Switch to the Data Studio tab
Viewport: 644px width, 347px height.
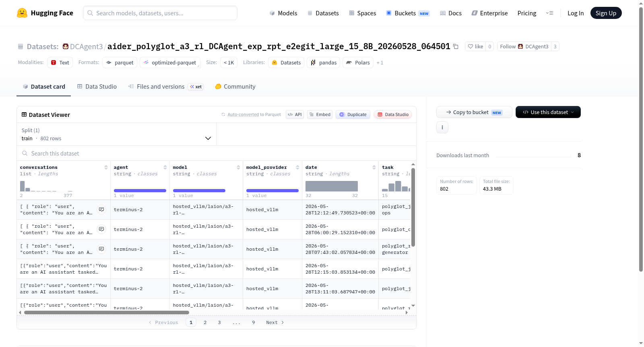[x=97, y=86]
